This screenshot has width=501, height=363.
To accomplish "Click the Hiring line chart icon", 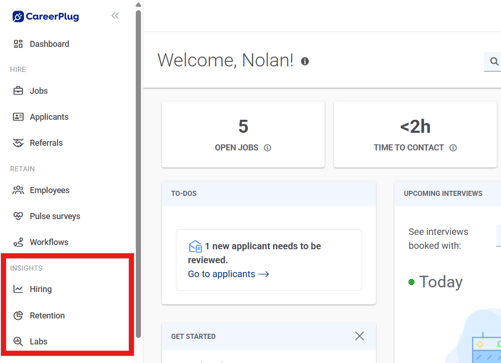I will [18, 289].
